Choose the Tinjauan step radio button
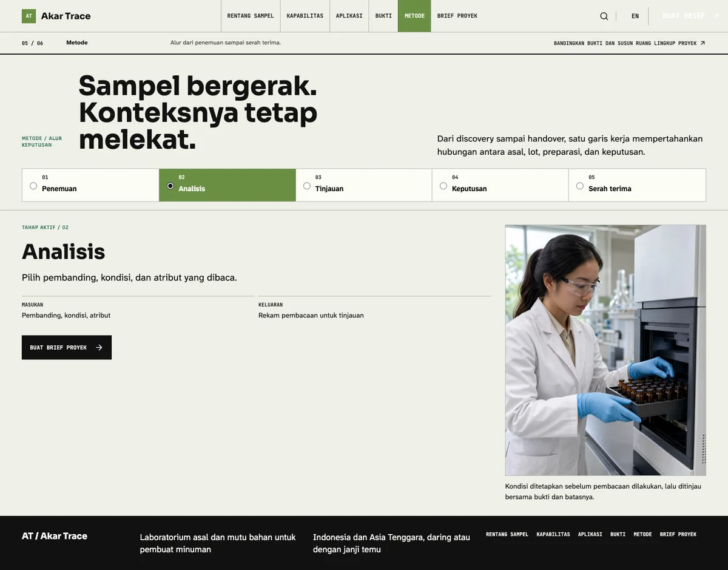Screen dimensions: 728x570 (307, 186)
